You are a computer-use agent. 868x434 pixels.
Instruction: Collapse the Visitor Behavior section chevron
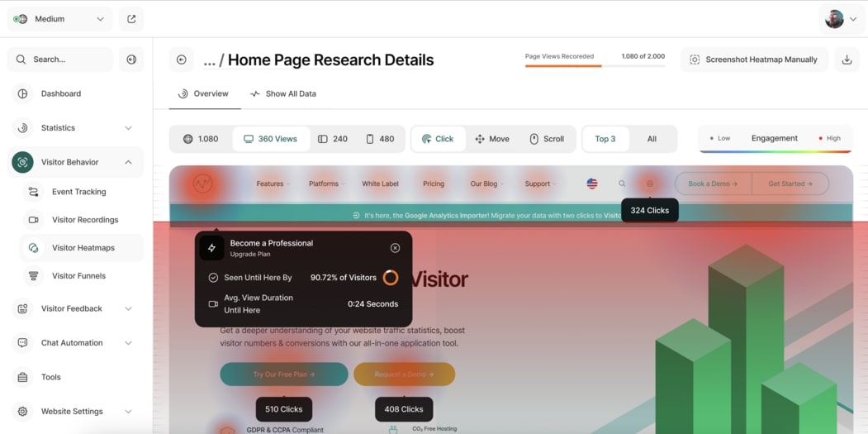[129, 162]
